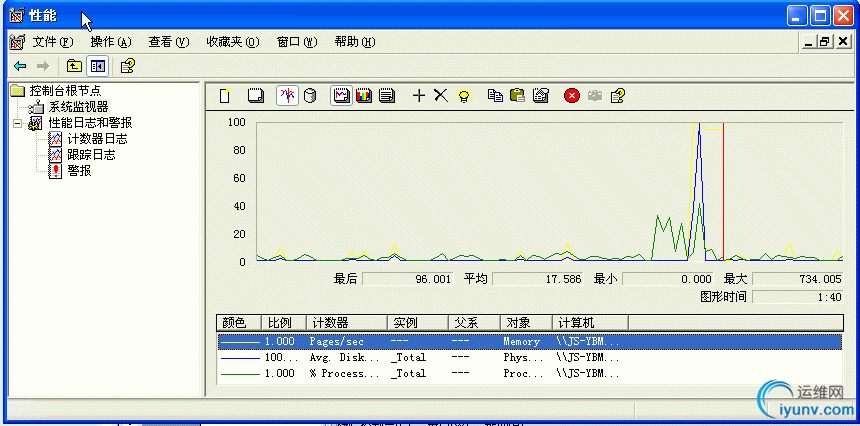This screenshot has height=426, width=860.
Task: Click the Clear Display icon
Action: [x=256, y=96]
